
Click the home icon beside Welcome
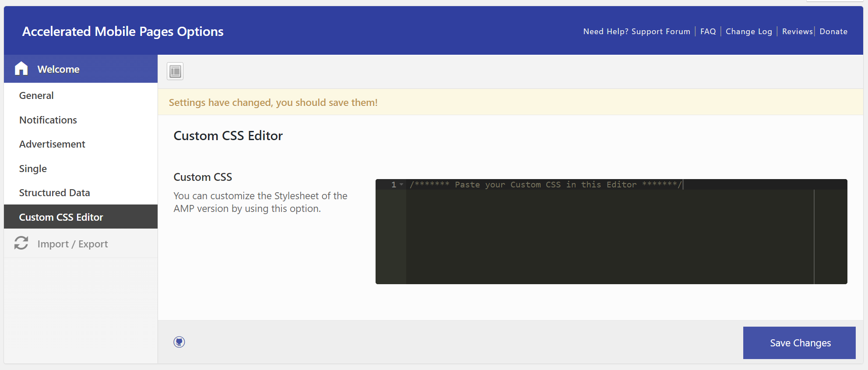tap(21, 68)
